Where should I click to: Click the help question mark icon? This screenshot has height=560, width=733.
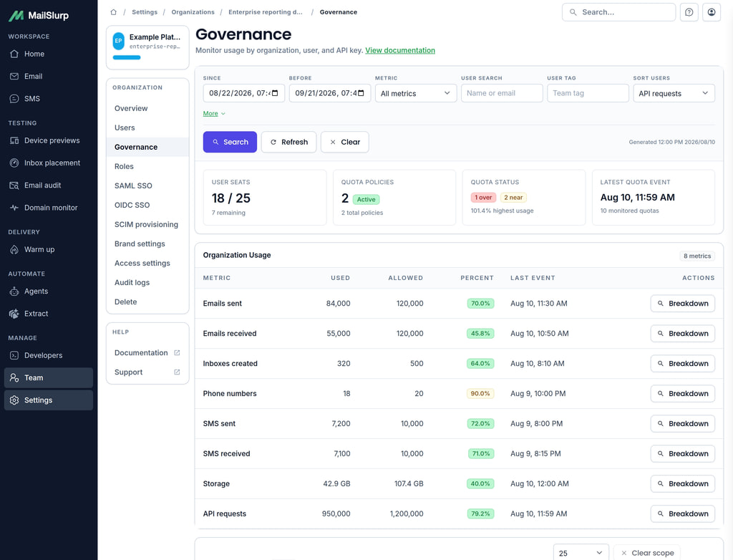point(689,12)
